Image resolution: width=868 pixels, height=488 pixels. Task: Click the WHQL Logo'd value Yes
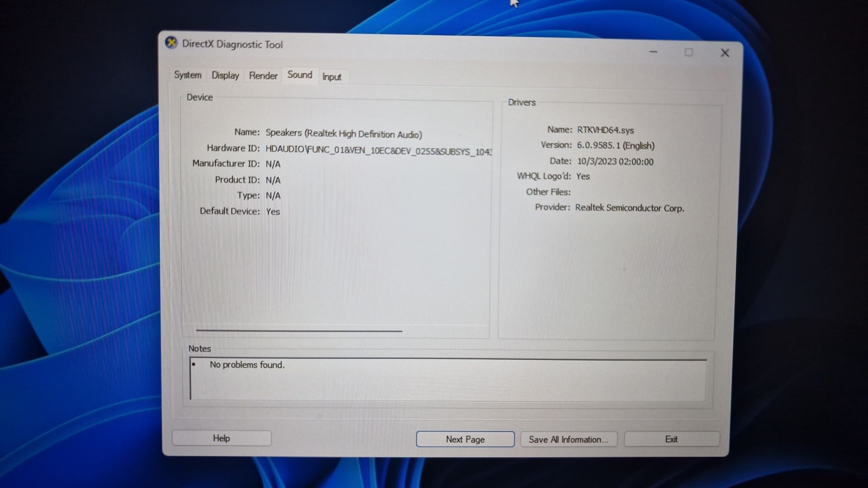pyautogui.click(x=583, y=176)
